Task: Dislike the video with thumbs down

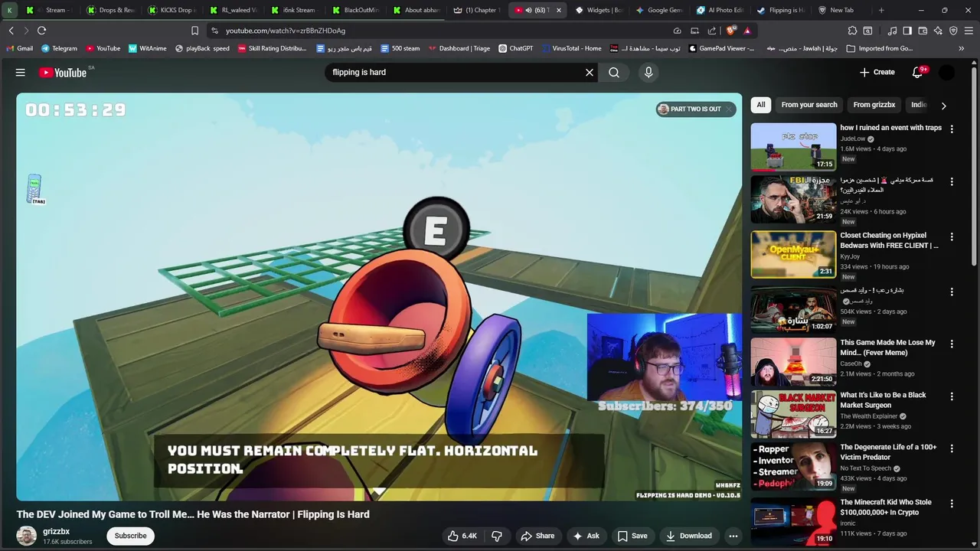Action: (x=497, y=536)
